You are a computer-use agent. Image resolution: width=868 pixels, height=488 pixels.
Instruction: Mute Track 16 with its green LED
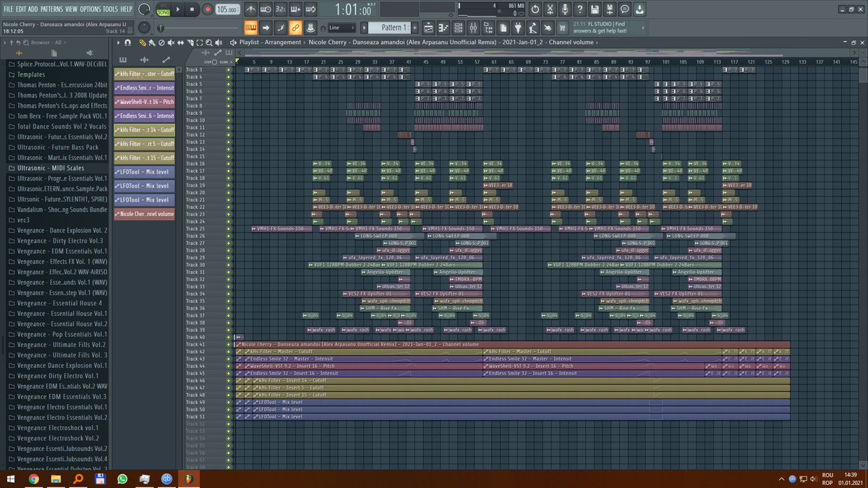tap(229, 163)
